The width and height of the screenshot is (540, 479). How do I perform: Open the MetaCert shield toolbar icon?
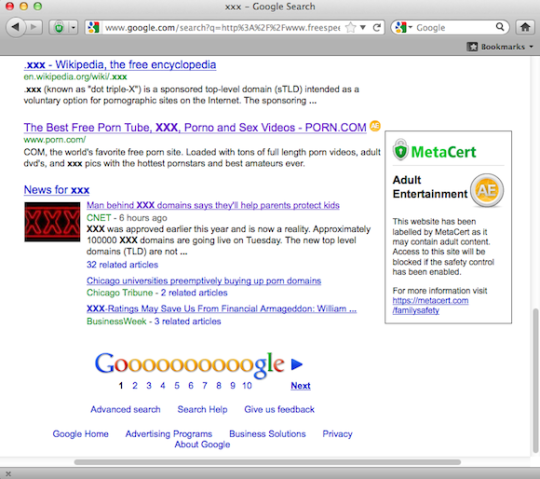pos(59,27)
